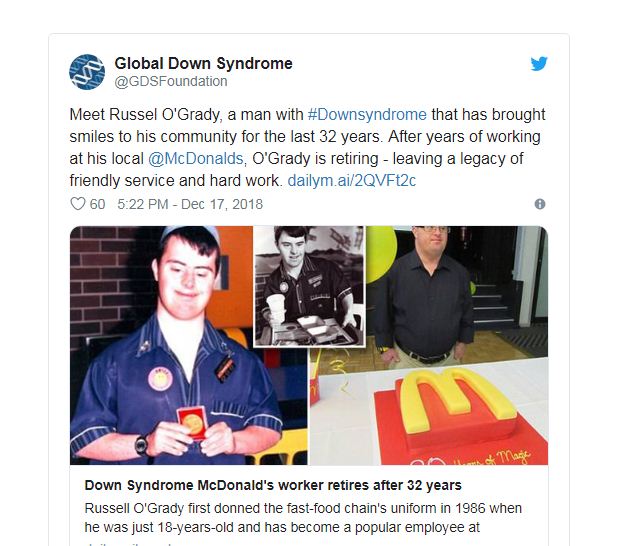
Task: Click the Global Down Syndrome profile avatar
Action: coord(87,72)
